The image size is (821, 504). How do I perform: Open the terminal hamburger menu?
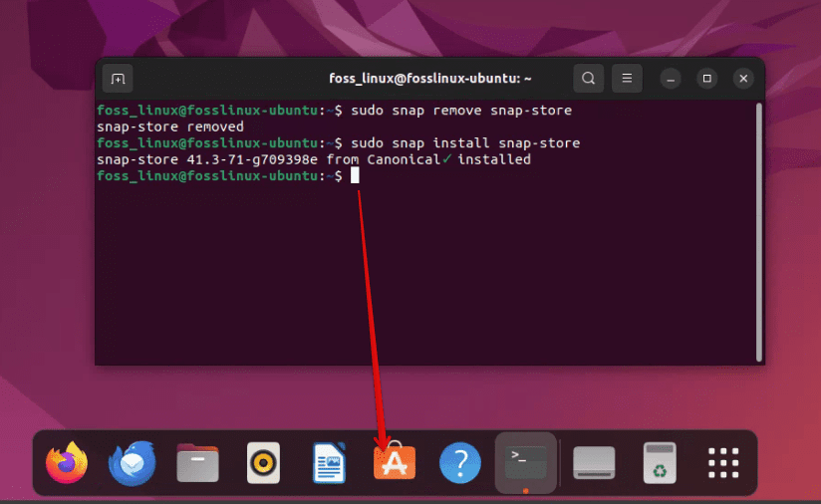click(627, 79)
